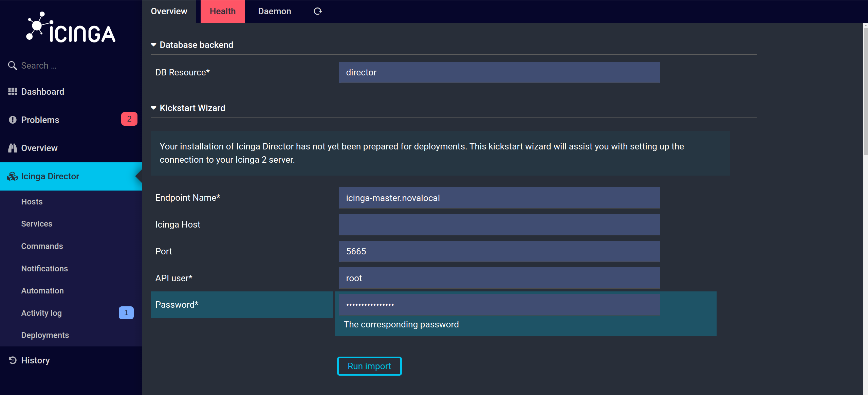Click the kickstart wizard info message
This screenshot has height=395, width=868.
pos(440,153)
